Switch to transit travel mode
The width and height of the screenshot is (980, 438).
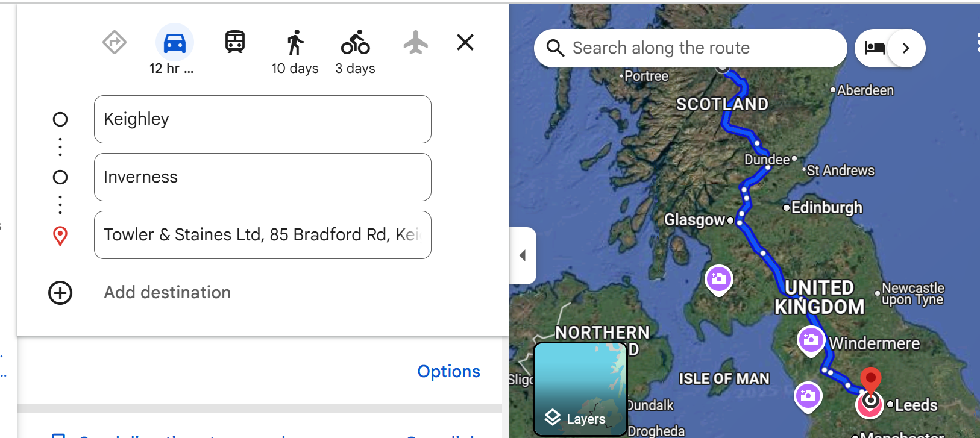click(x=234, y=43)
